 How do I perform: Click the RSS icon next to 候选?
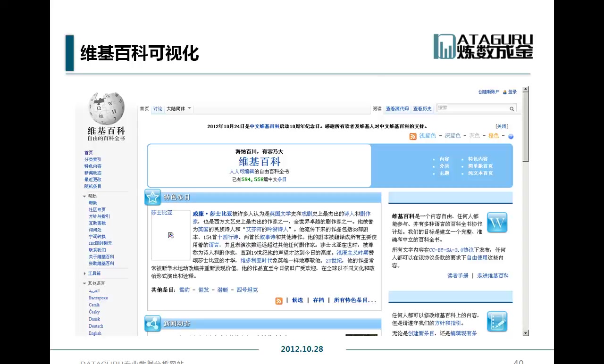279,300
